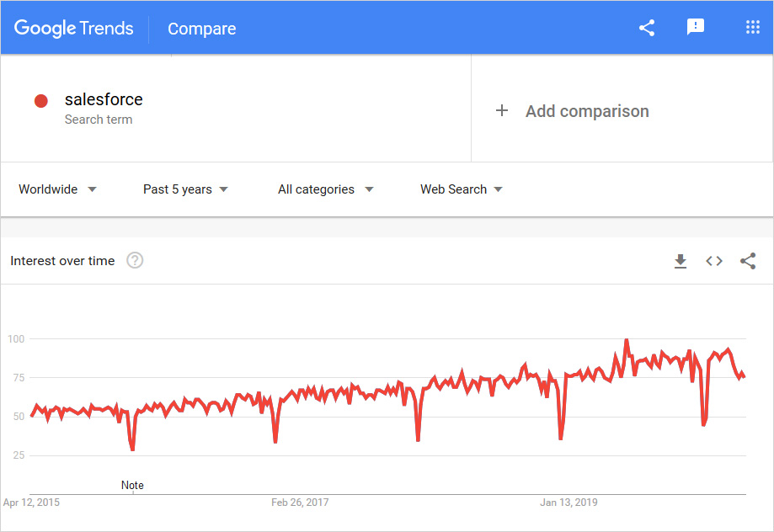Click the embed code icon
The width and height of the screenshot is (774, 532).
pos(714,261)
